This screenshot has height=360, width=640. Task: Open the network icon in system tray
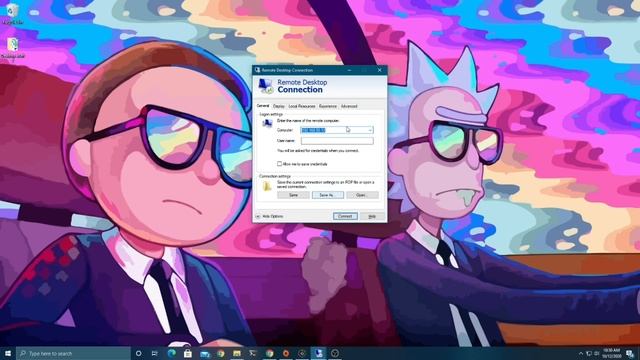[589, 353]
